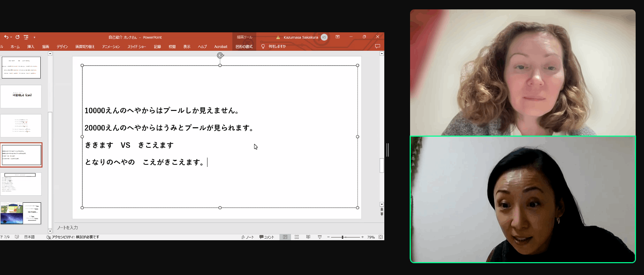Open Ribbon Display Options menu
644x275 pixels.
(337, 37)
